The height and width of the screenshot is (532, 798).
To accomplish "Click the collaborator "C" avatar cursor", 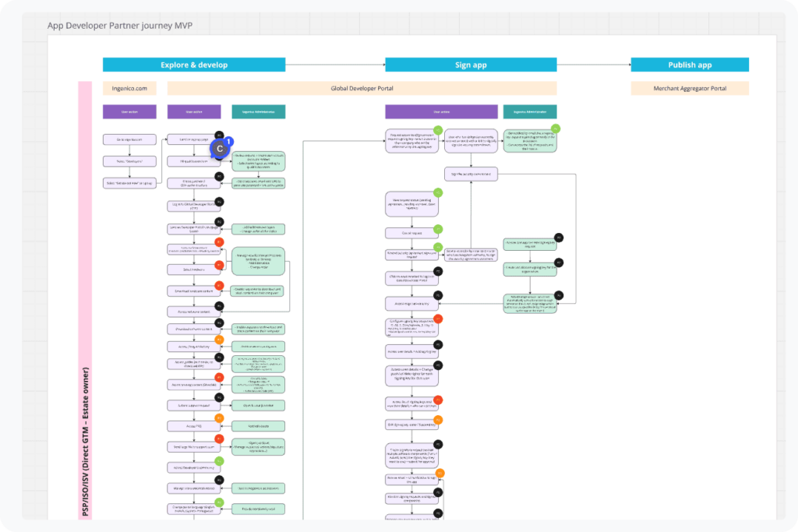I will coord(220,149).
